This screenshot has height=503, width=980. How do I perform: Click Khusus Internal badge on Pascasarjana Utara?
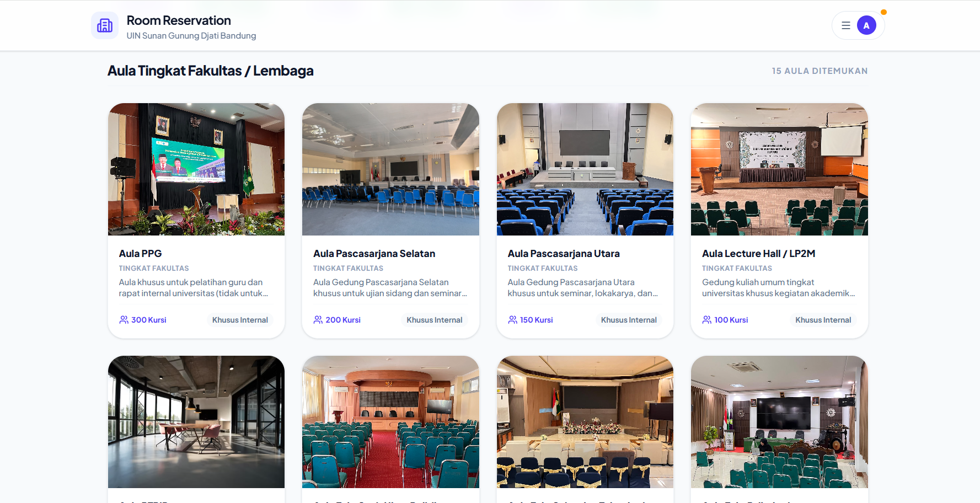coord(629,320)
